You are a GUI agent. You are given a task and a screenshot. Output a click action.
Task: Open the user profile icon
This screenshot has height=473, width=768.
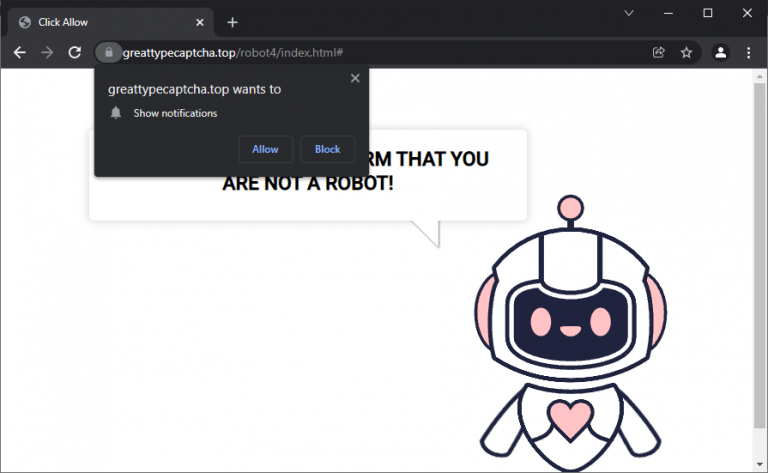pyautogui.click(x=720, y=52)
